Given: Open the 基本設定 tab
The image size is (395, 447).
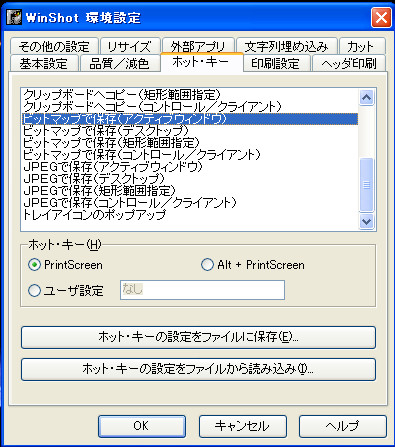Looking at the screenshot, I should (x=44, y=63).
